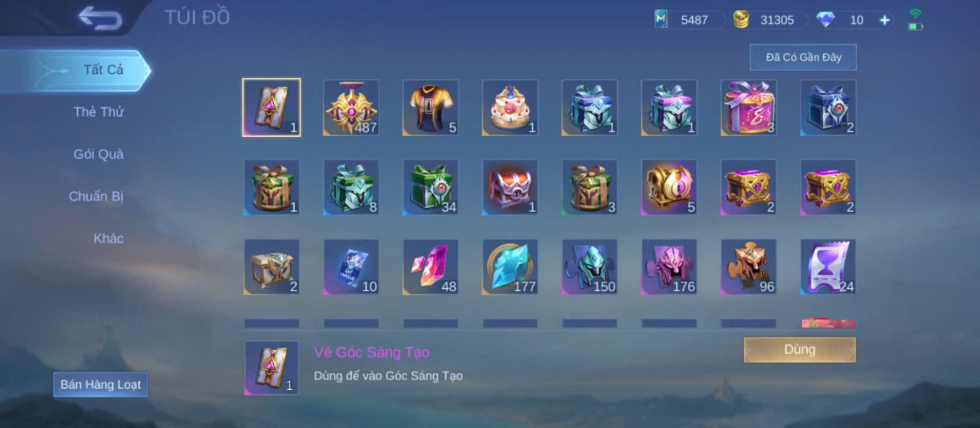This screenshot has height=428, width=980.
Task: Open the Chuẩn Bị tab
Action: [x=96, y=196]
